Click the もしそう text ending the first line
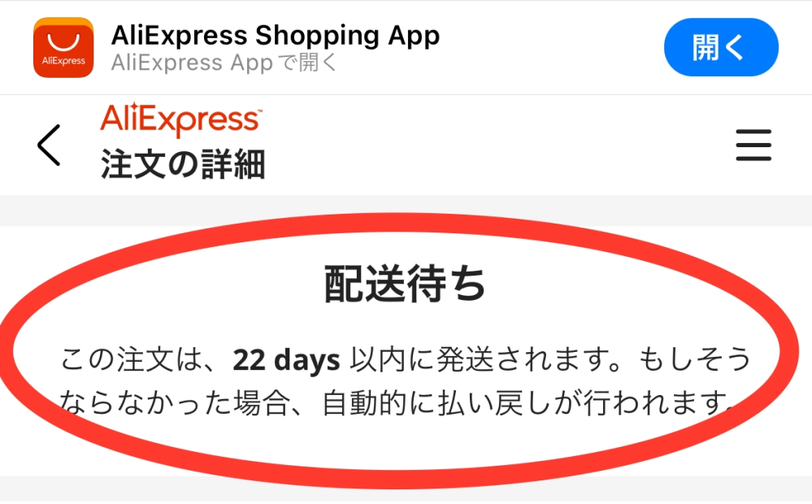The height and width of the screenshot is (504, 812). tap(695, 359)
